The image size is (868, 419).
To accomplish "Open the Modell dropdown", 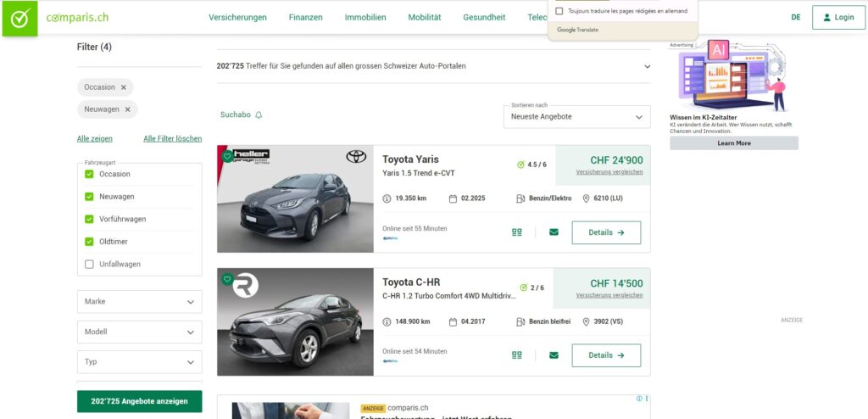I will pos(140,332).
